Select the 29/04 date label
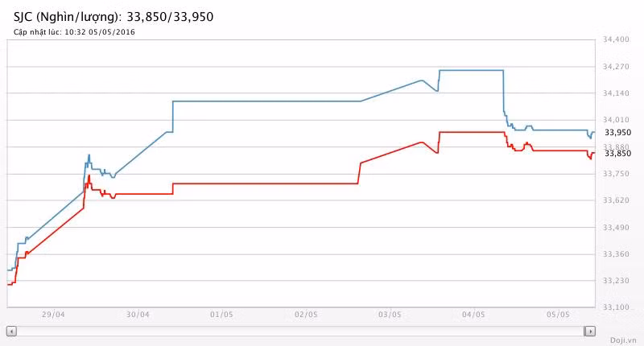This screenshot has height=346, width=644. click(x=53, y=315)
